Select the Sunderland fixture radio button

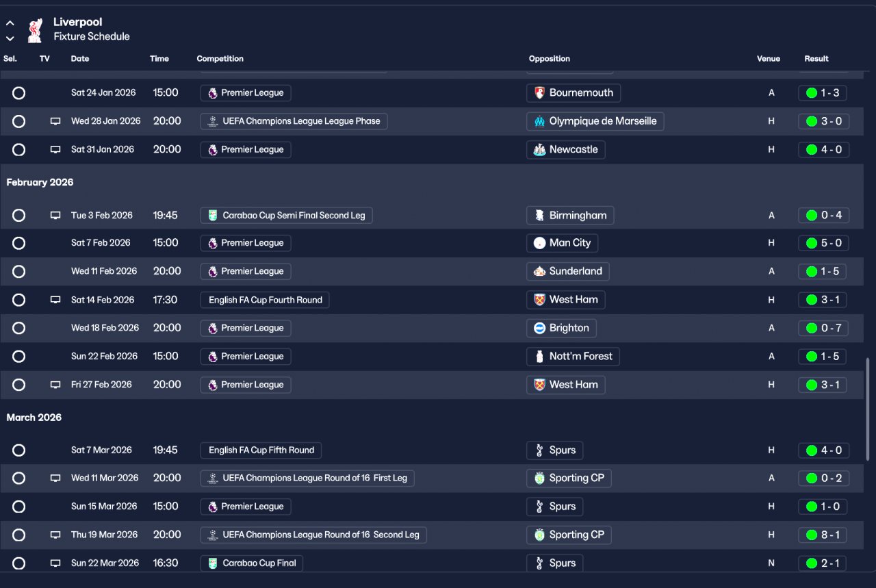point(18,272)
